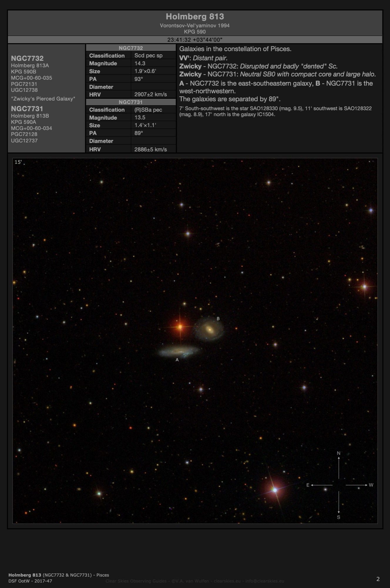Click the galaxy marker label A
390x588 pixels.
(177, 360)
